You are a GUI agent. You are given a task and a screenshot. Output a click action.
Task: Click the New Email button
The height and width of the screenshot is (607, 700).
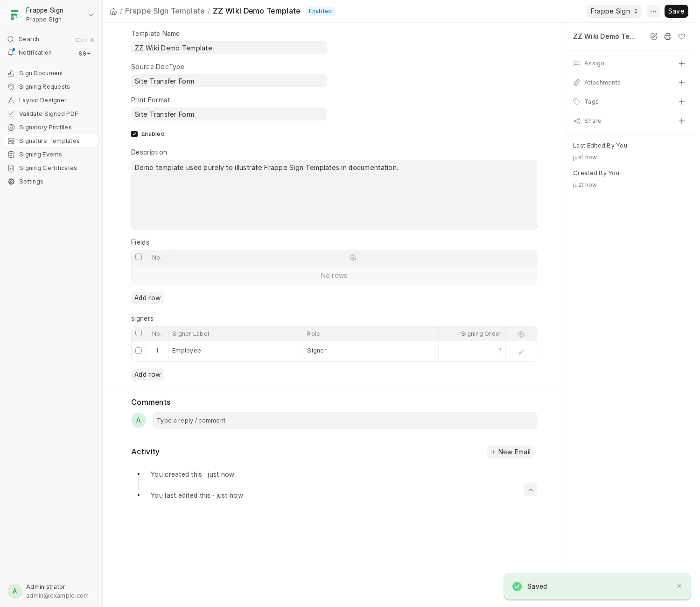pyautogui.click(x=511, y=452)
